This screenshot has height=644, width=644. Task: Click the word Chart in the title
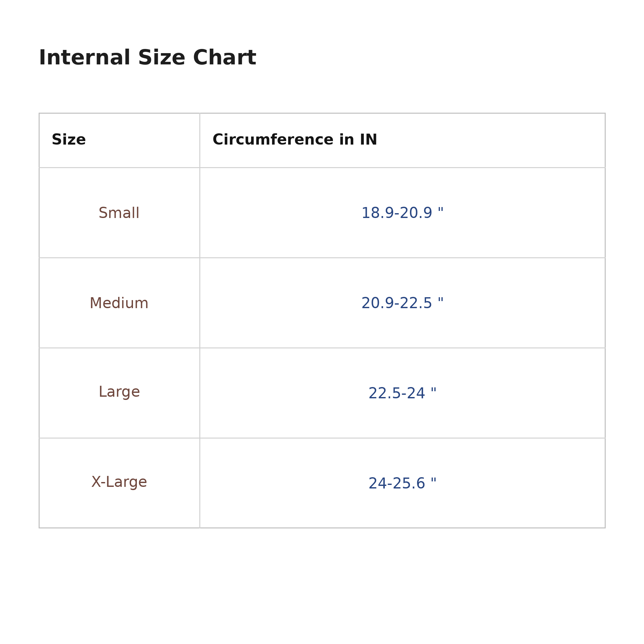[x=225, y=58]
